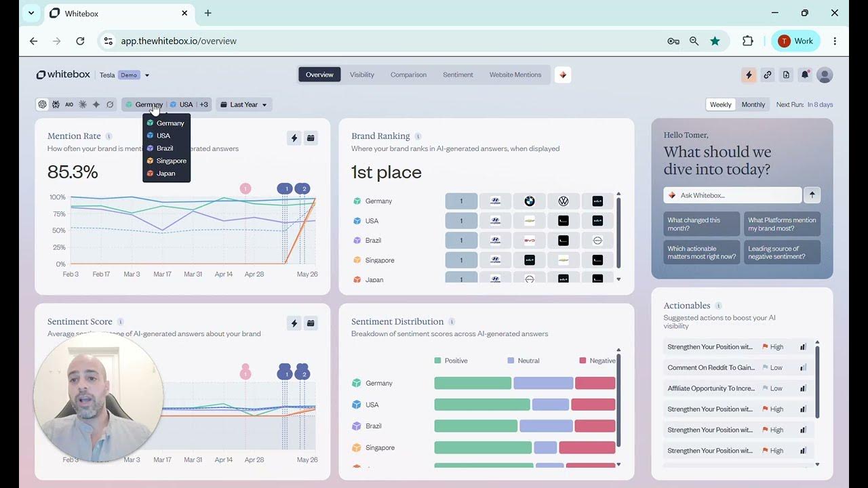
Task: Click lightning icon on Sentiment Score card
Action: 294,323
